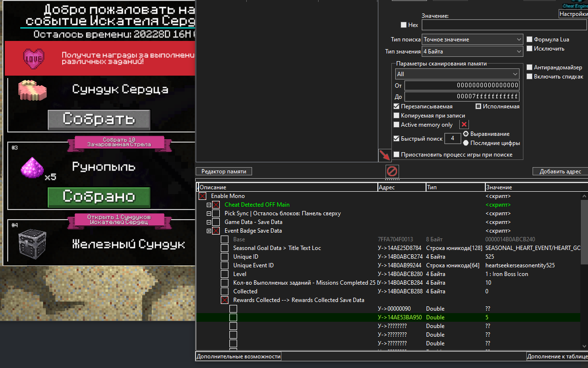
Task: Open the Тип значения dropdown
Action: click(x=472, y=51)
